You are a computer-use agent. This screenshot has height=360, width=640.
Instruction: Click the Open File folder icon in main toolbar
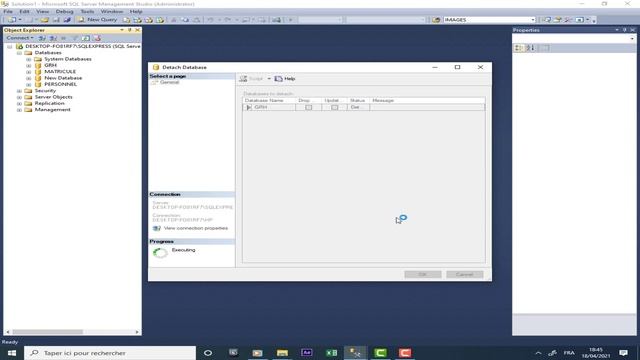pyautogui.click(x=44, y=20)
